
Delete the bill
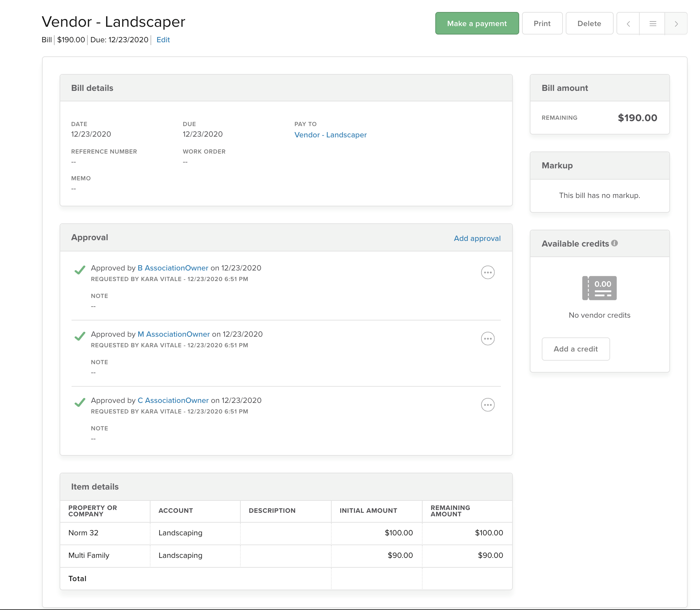point(589,24)
